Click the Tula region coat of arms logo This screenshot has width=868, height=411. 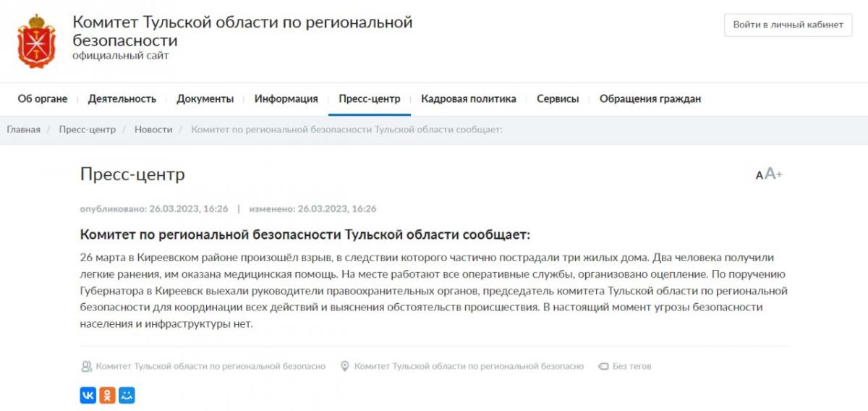click(x=36, y=41)
